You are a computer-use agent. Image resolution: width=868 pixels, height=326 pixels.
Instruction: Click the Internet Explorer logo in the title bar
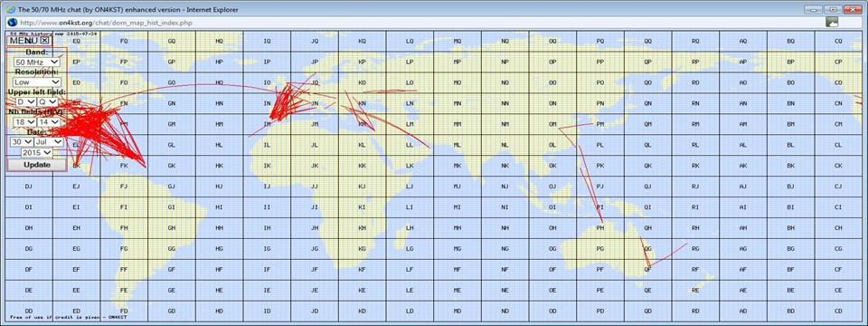pos(10,9)
